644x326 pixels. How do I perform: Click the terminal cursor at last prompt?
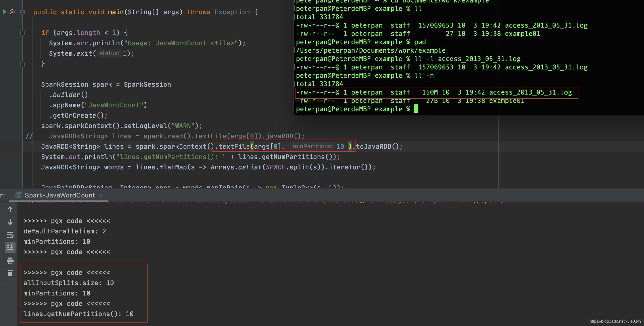[416, 109]
